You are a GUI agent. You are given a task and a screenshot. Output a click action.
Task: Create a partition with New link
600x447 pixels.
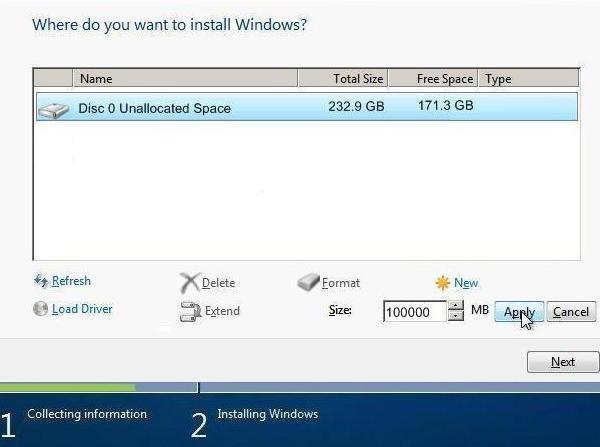click(x=466, y=283)
